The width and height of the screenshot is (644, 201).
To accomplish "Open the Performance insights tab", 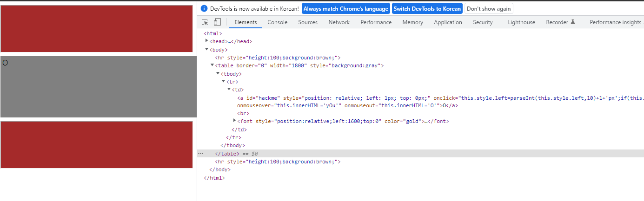I will pos(616,22).
